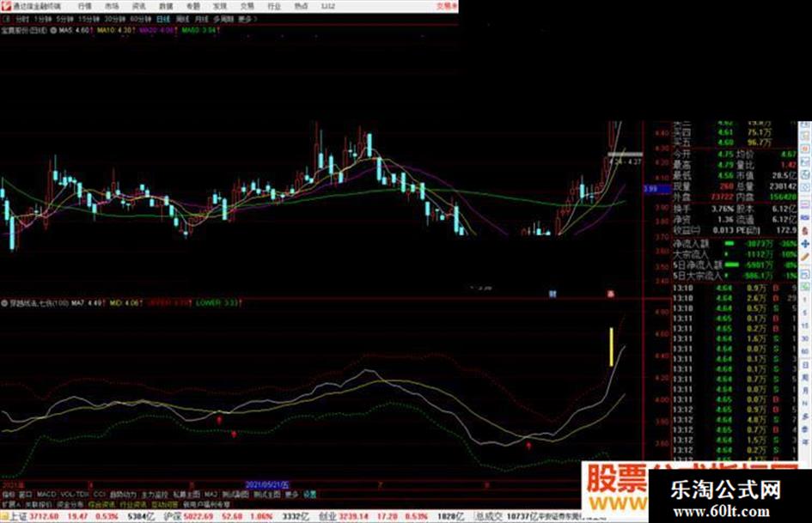
Task: Switch to the 1分钟 period tab
Action: click(x=42, y=19)
